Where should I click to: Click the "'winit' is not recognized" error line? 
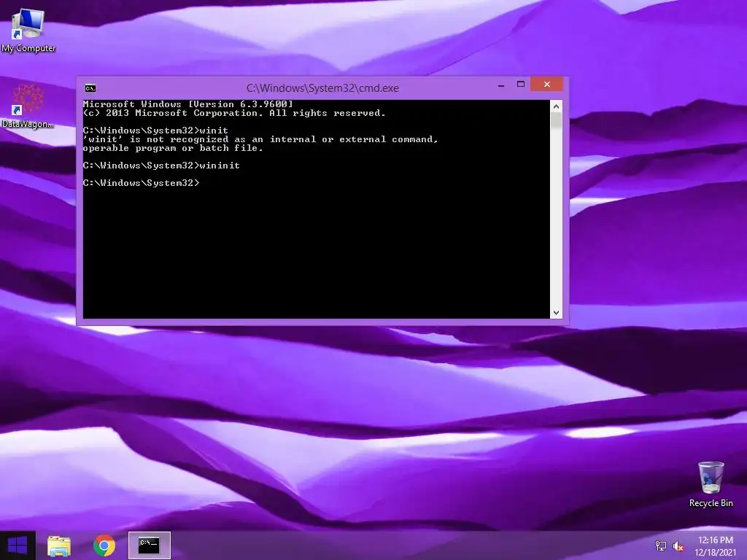(x=260, y=139)
